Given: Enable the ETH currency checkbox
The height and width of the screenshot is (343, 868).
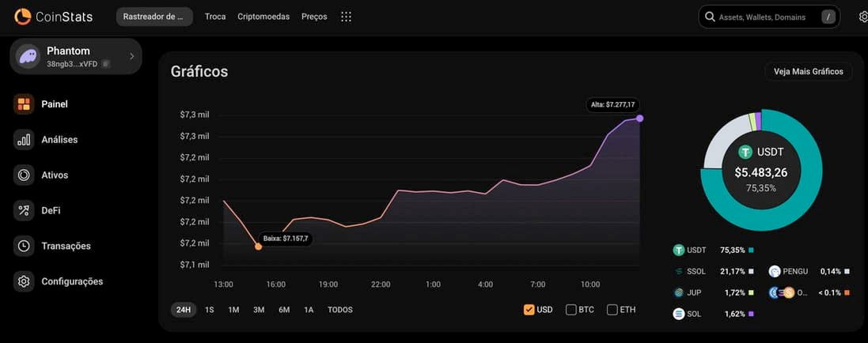Looking at the screenshot, I should 612,310.
